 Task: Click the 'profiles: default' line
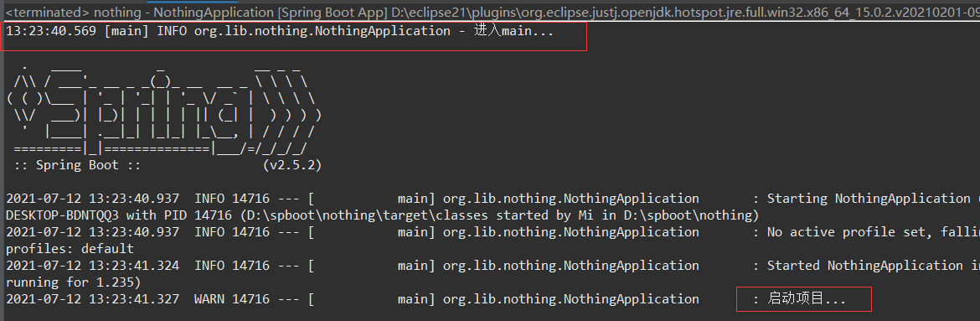click(x=70, y=249)
